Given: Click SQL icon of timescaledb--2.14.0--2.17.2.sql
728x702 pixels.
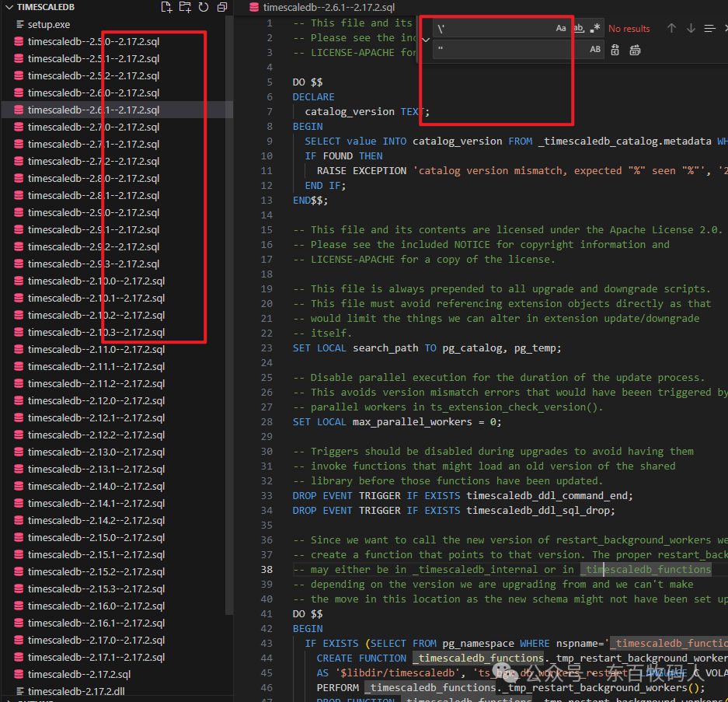Looking at the screenshot, I should [19, 486].
